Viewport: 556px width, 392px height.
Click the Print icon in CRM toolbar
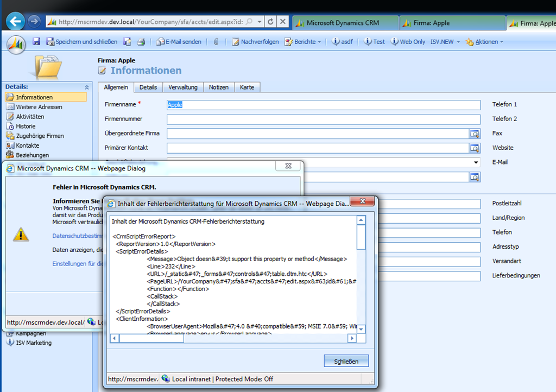coord(141,42)
